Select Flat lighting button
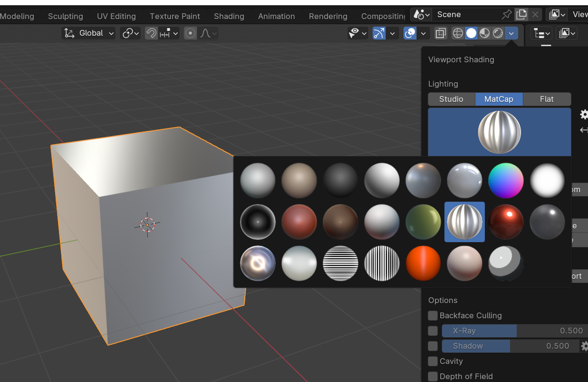Viewport: 588px width, 382px height. pos(547,99)
